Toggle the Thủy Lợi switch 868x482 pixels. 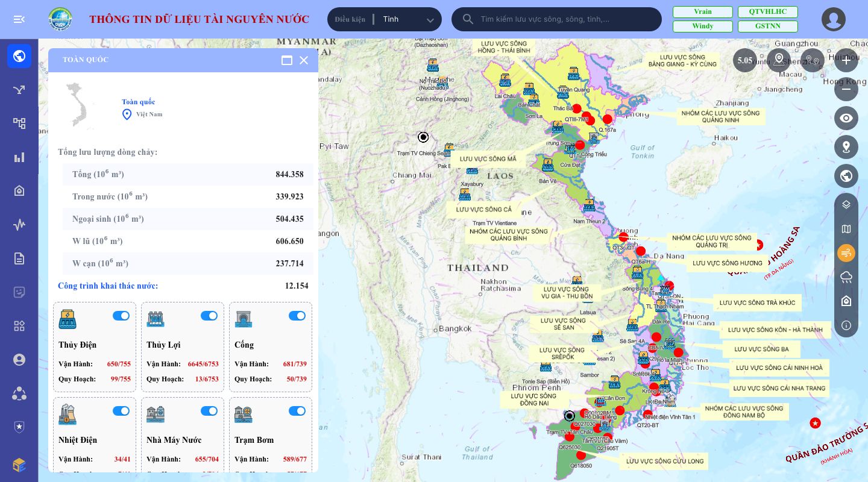coord(209,316)
